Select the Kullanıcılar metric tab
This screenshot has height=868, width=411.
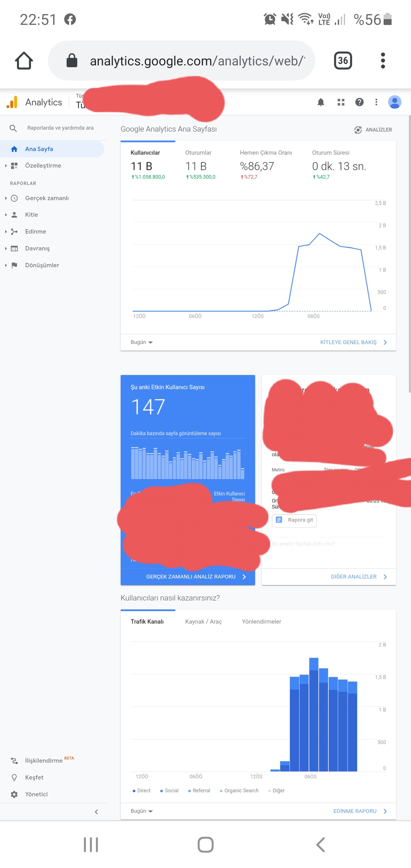pyautogui.click(x=148, y=164)
